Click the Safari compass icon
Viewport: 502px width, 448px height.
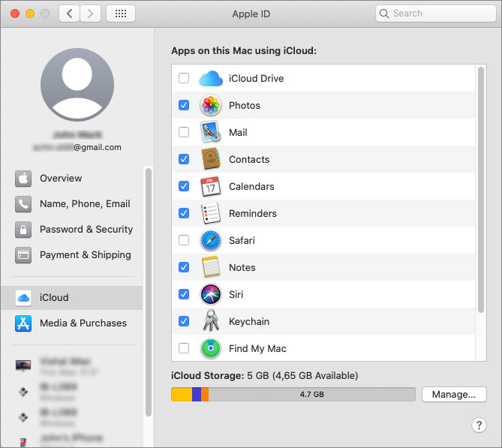click(x=211, y=240)
